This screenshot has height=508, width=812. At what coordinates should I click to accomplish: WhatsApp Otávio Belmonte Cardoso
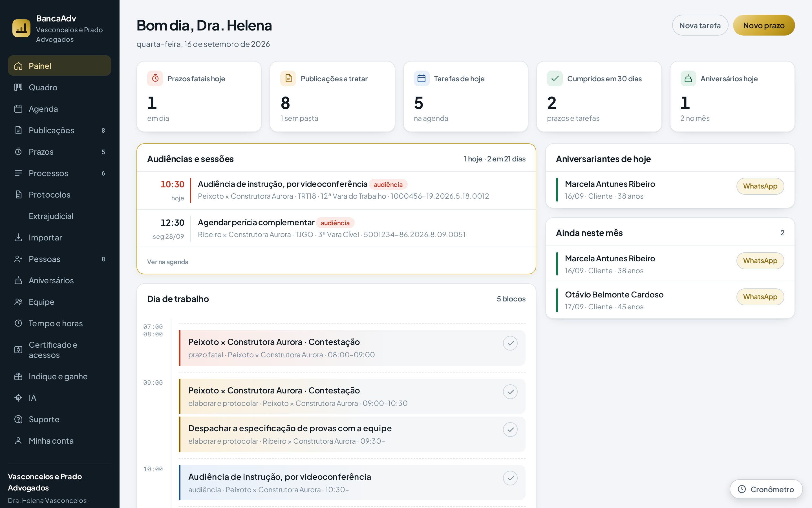pos(760,297)
